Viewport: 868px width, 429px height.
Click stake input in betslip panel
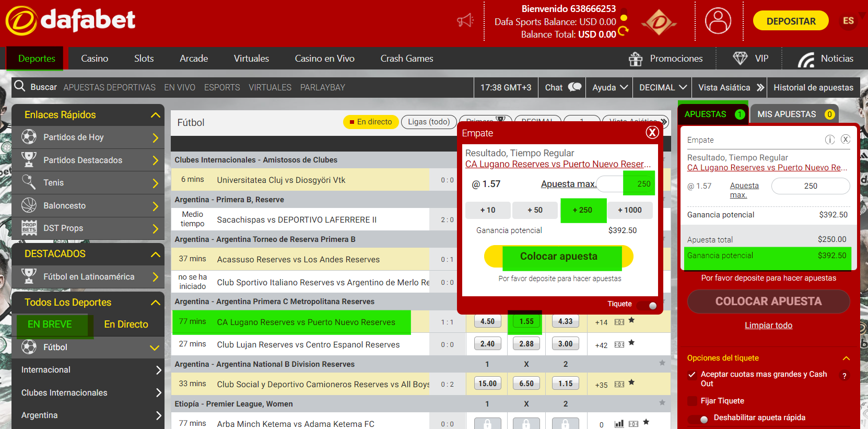tap(811, 186)
